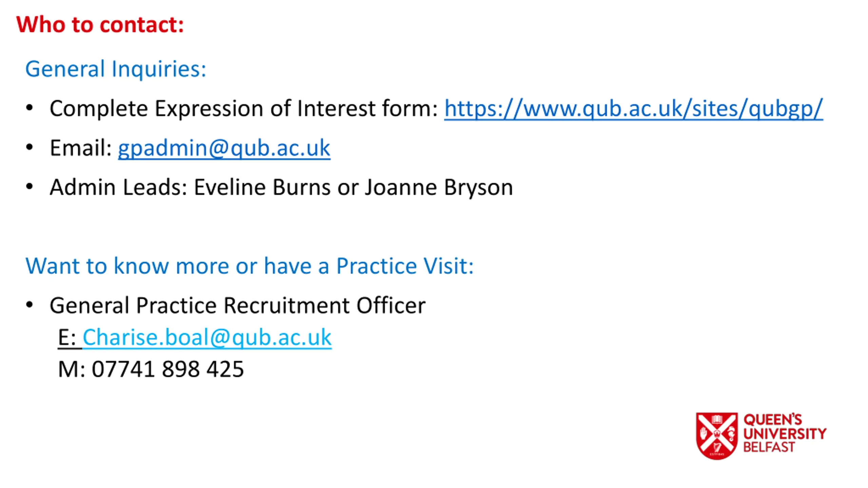Click the Charise.boal@qub.ac.uk email address
The image size is (868, 488).
point(207,338)
